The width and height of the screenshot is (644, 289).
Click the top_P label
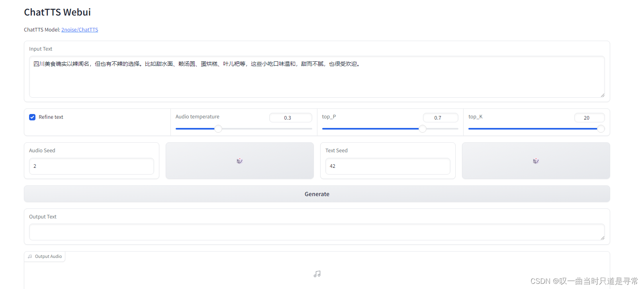pyautogui.click(x=329, y=117)
